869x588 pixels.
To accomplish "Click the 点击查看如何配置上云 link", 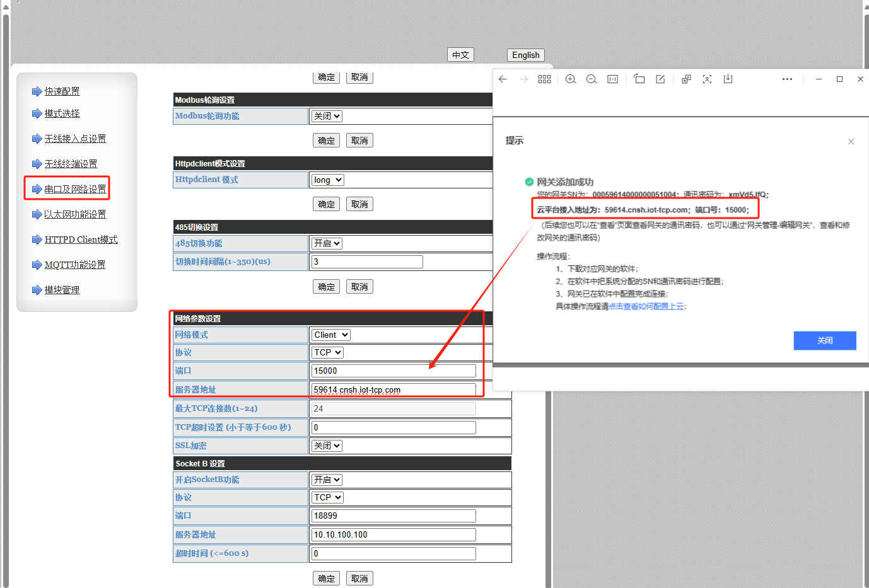I will 647,306.
